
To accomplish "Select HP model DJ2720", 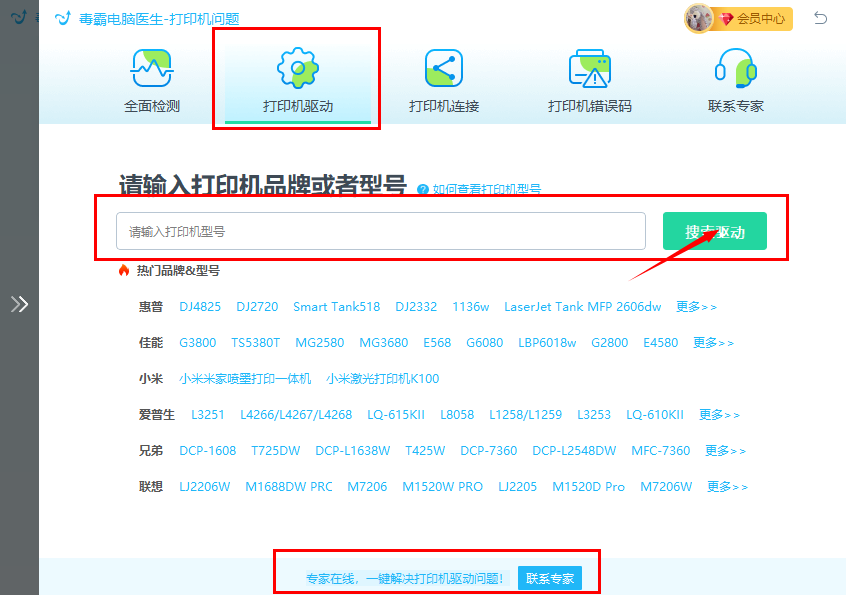I will [x=257, y=306].
